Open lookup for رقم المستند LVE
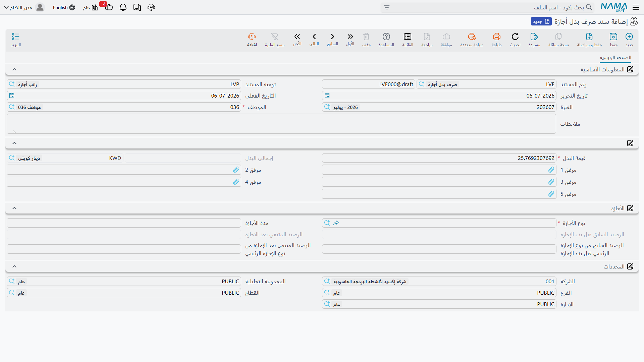The image size is (644, 362). pyautogui.click(x=422, y=84)
